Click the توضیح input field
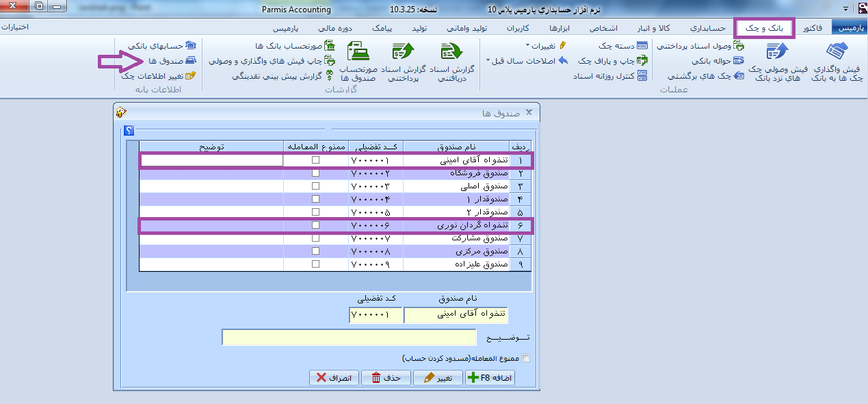Viewport: 868px width, 404px height. pos(350,338)
